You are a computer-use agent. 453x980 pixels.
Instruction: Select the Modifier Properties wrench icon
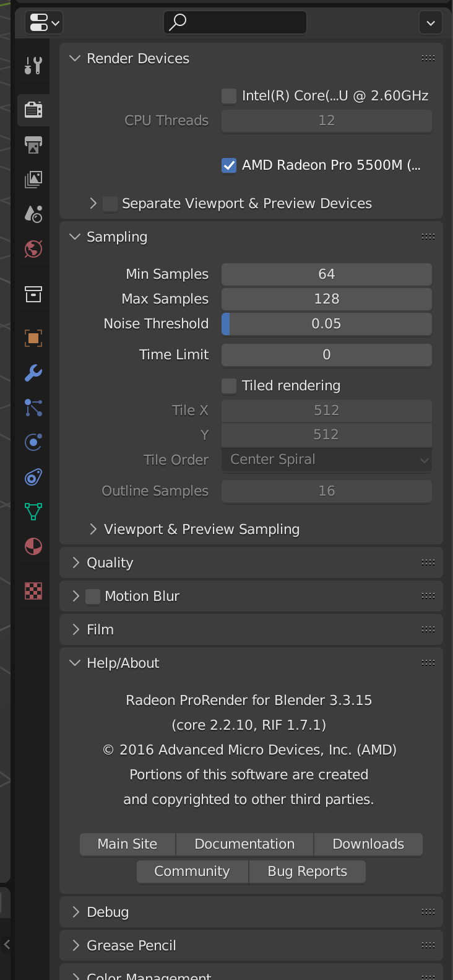click(x=33, y=373)
